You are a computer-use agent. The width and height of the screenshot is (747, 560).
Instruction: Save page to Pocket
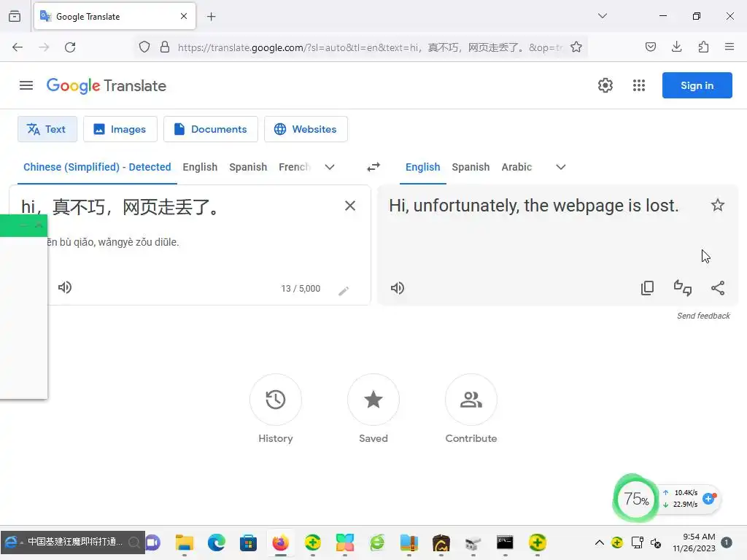[x=650, y=47]
